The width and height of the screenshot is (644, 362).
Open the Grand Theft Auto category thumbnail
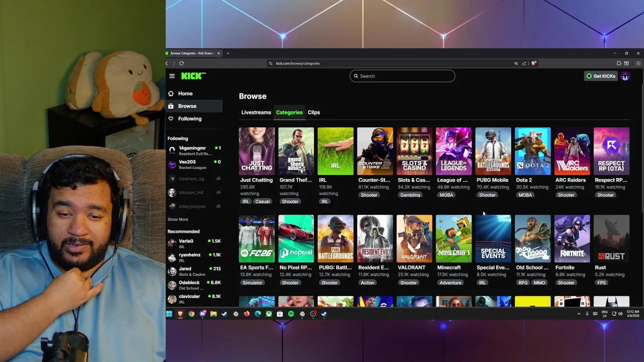click(x=296, y=151)
